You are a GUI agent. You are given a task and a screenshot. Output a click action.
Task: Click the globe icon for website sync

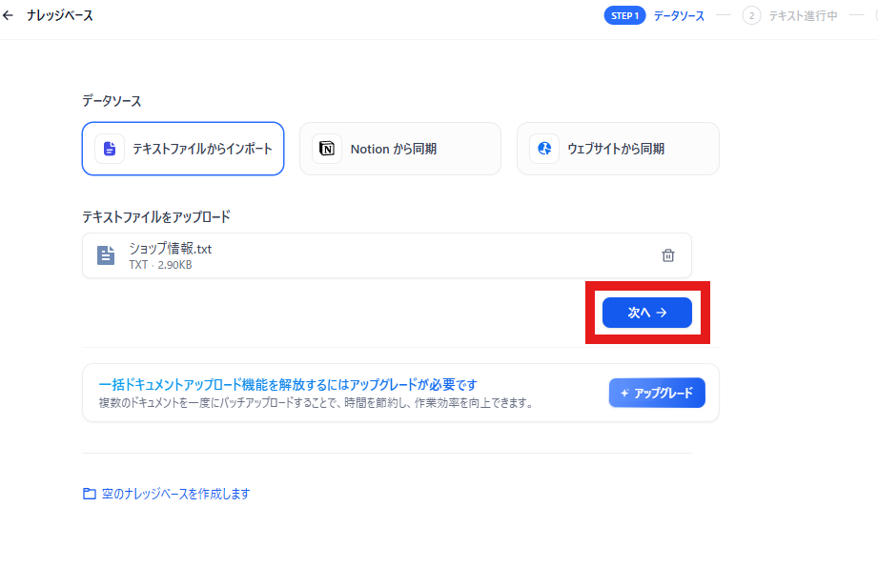click(x=544, y=149)
